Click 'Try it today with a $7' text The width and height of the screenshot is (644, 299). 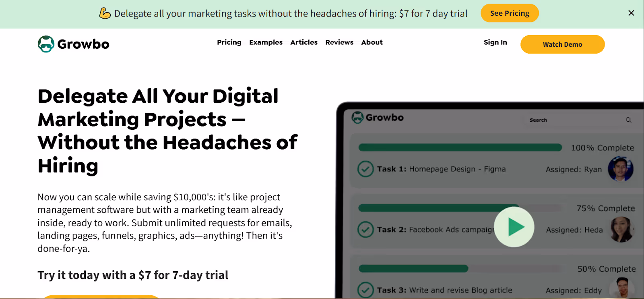pyautogui.click(x=133, y=275)
